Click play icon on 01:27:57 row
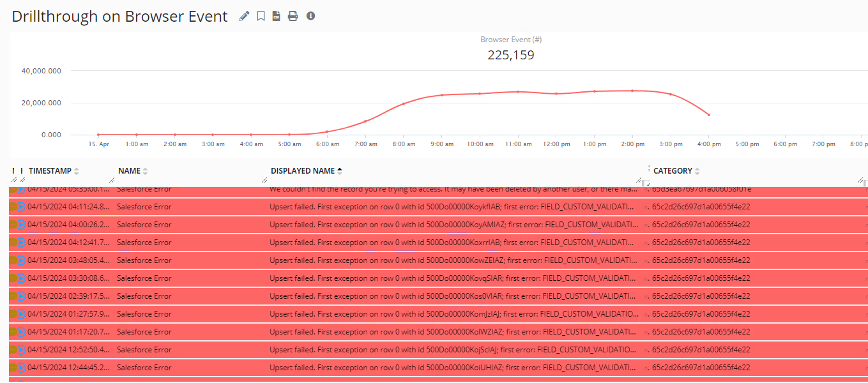This screenshot has height=383, width=868. pos(21,314)
